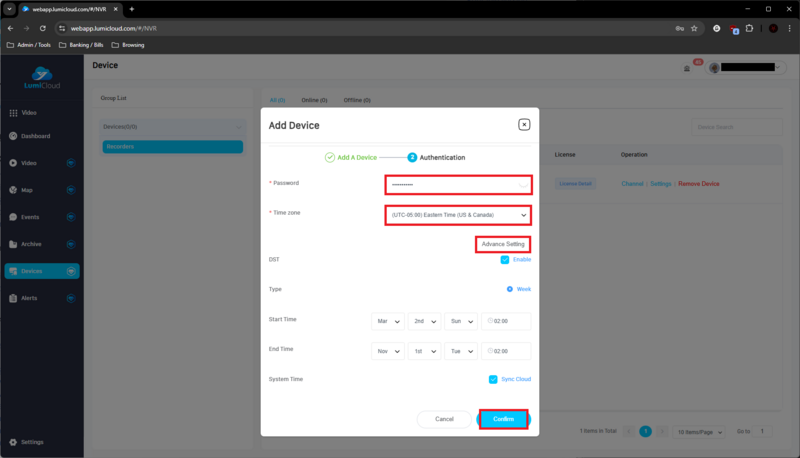Open the browser Extensions puzzle icon
Viewport: 800px width, 458px height.
click(x=749, y=29)
